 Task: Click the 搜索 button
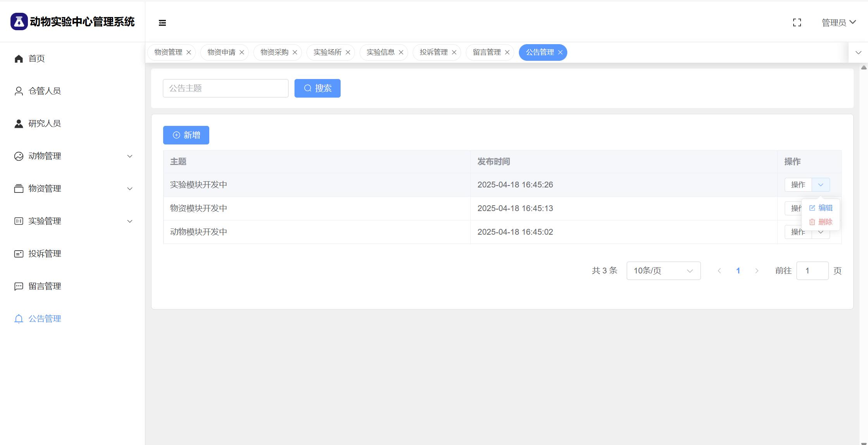317,88
